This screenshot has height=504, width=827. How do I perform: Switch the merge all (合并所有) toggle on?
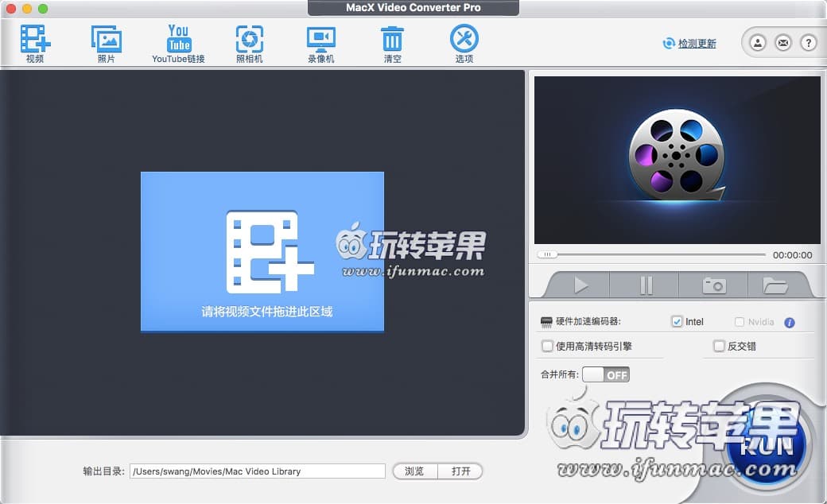point(606,375)
